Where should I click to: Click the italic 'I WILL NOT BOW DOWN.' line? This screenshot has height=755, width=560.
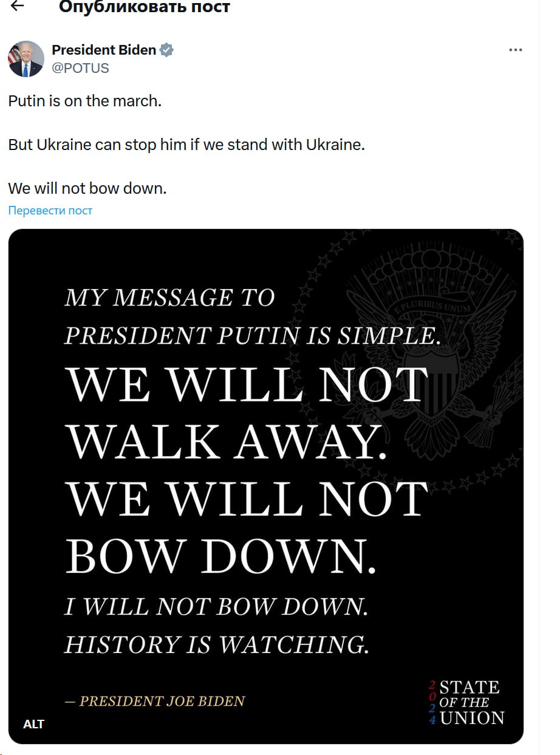pyautogui.click(x=216, y=607)
